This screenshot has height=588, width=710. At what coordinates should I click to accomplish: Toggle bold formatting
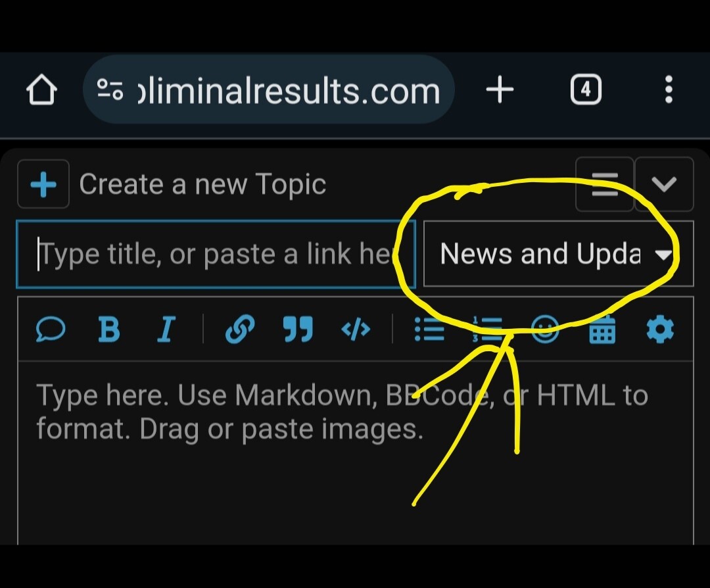coord(108,329)
